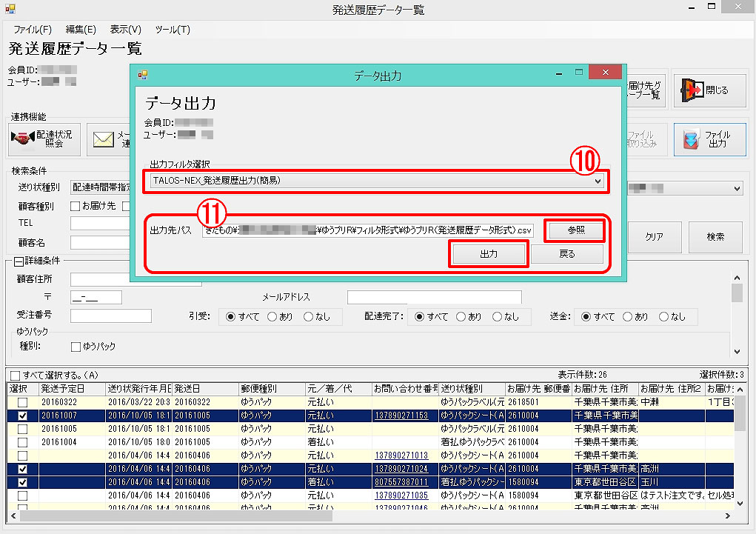Click the データ出力 dialog title icon

pyautogui.click(x=142, y=75)
